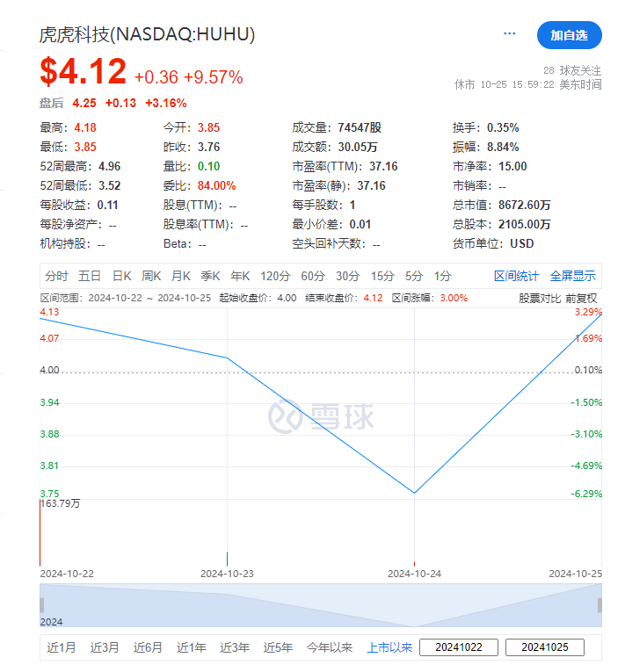Click the 成交量 value 74547股
The height and width of the screenshot is (672, 625).
(x=360, y=127)
